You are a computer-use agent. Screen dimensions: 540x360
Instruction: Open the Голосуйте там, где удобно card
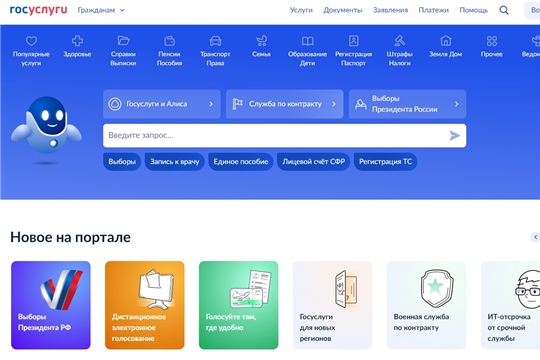tap(239, 305)
